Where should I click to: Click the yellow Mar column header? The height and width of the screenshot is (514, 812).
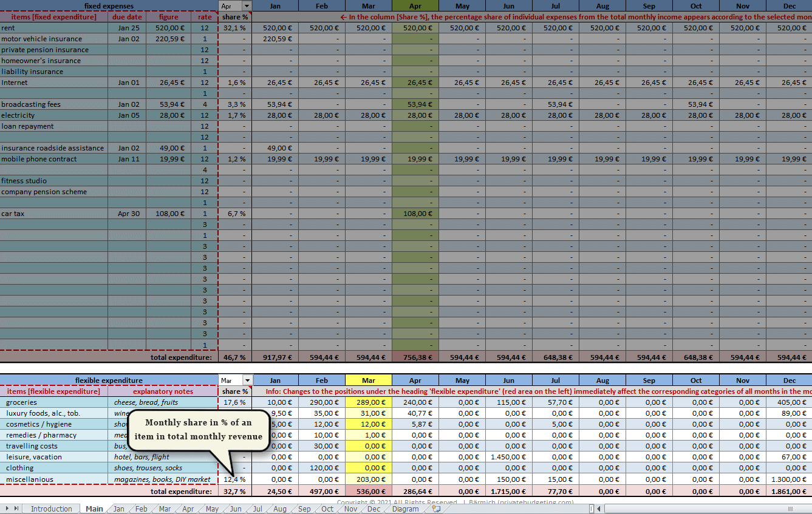pyautogui.click(x=369, y=380)
